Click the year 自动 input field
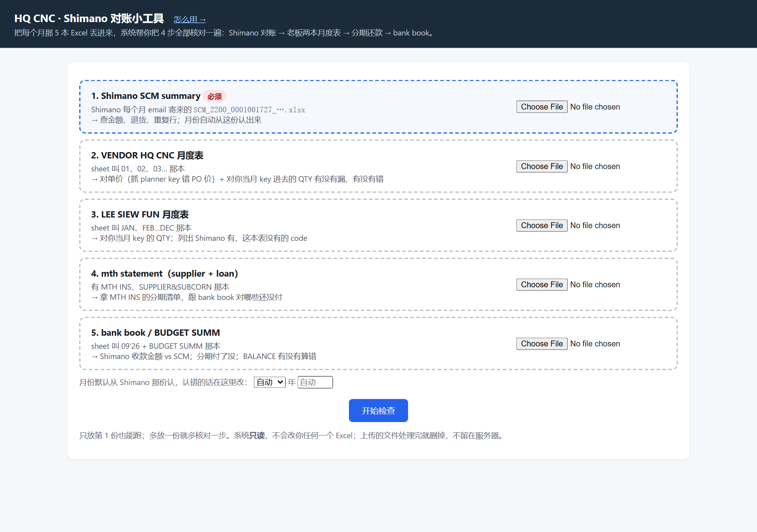The image size is (757, 532). click(x=315, y=382)
